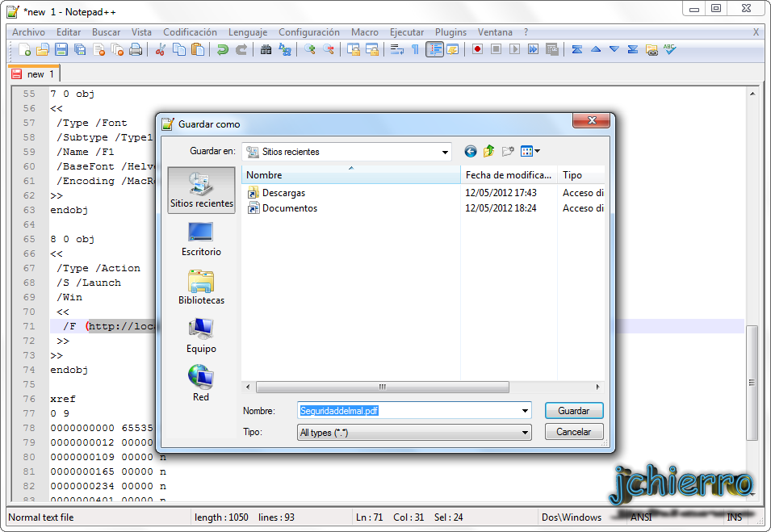771x532 pixels.
Task: Click the Save toolbar icon
Action: [61, 50]
